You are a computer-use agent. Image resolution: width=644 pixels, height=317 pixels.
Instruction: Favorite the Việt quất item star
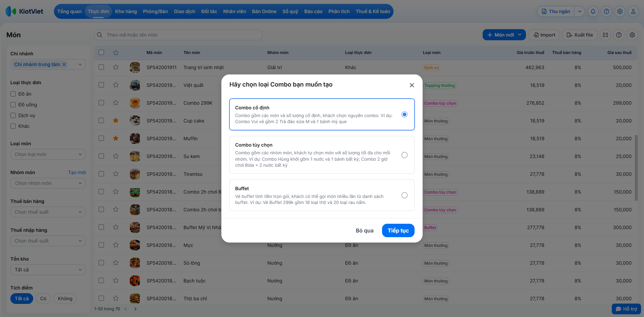(x=116, y=85)
